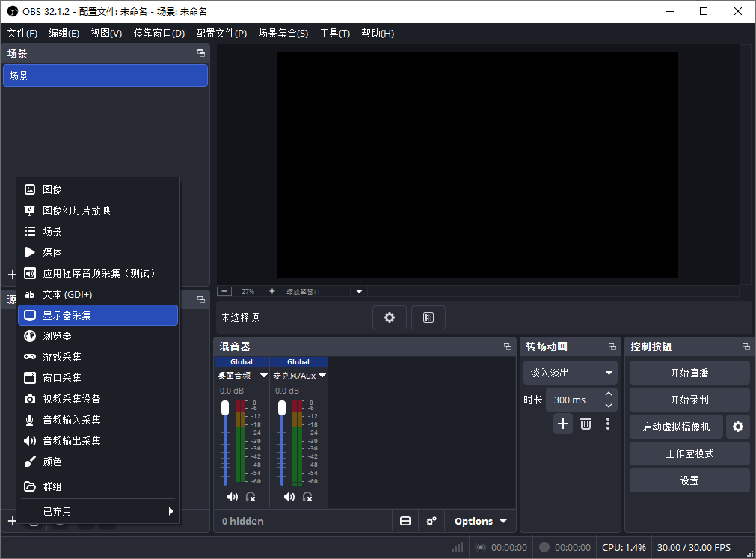
Task: Add a scene with the plus button
Action: click(11, 275)
